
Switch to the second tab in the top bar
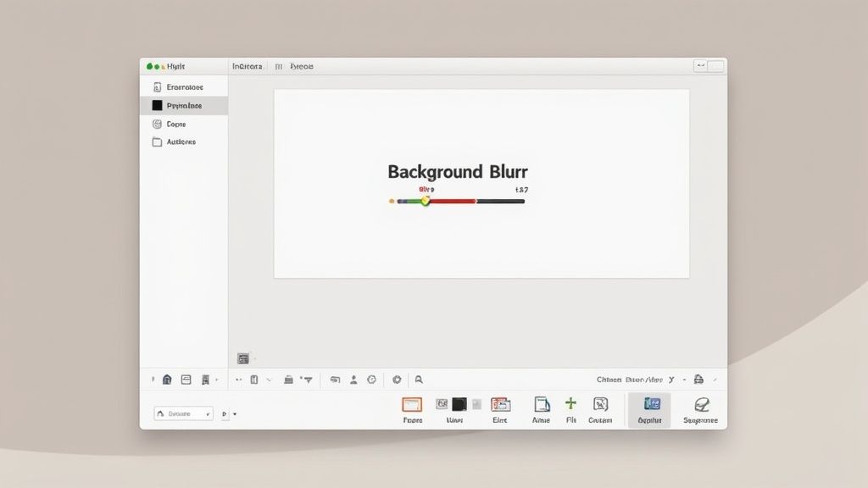pyautogui.click(x=302, y=66)
